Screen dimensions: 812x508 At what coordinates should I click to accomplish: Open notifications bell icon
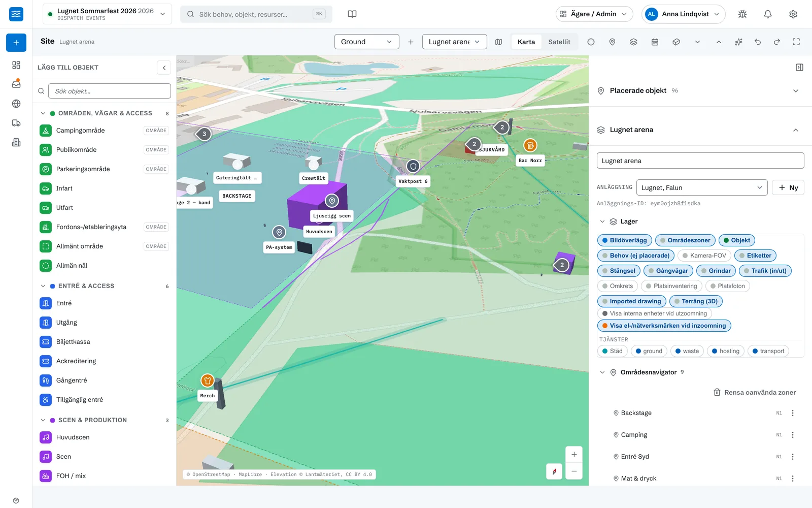[x=768, y=14]
